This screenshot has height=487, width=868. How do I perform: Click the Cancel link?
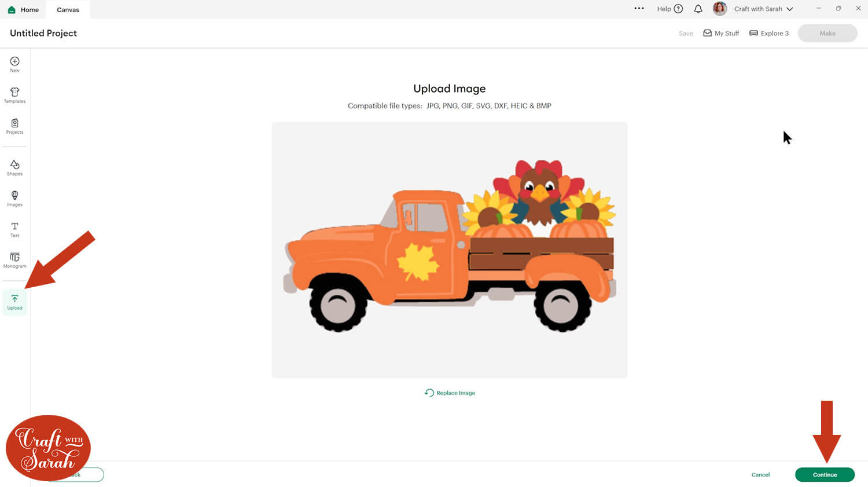[x=760, y=474]
